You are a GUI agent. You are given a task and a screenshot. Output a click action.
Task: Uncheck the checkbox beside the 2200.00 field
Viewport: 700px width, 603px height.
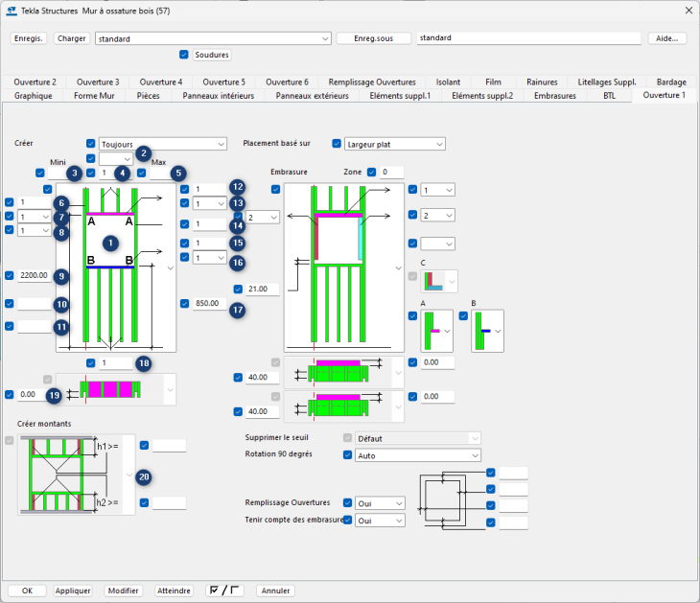point(10,276)
